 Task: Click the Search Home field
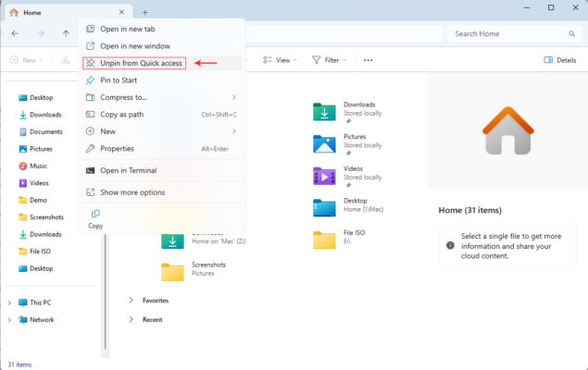514,33
